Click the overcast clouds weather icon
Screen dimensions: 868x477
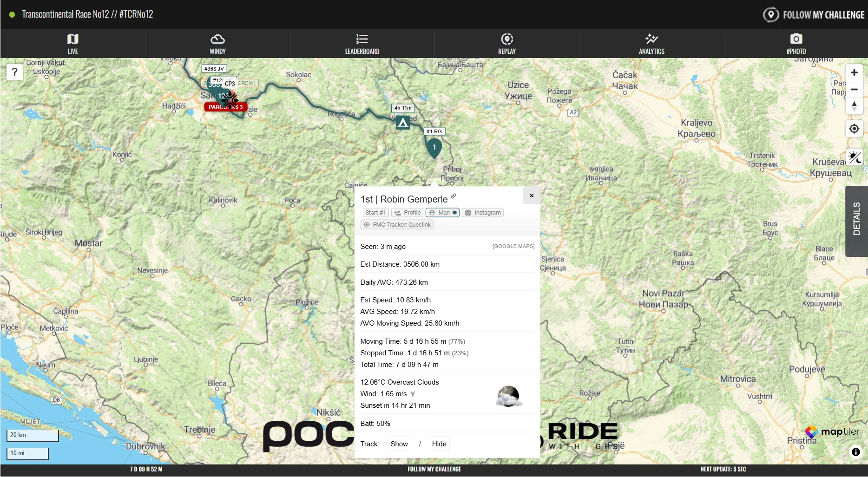click(x=508, y=396)
